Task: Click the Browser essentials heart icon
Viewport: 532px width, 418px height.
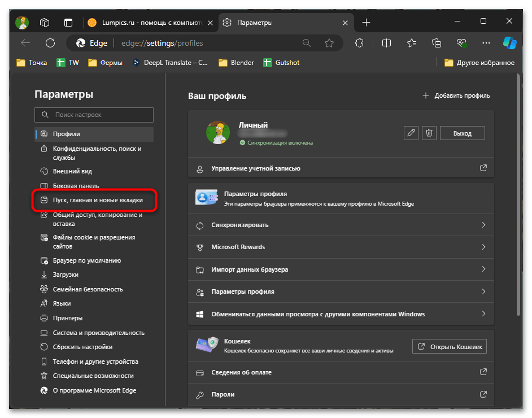Action: pyautogui.click(x=461, y=43)
